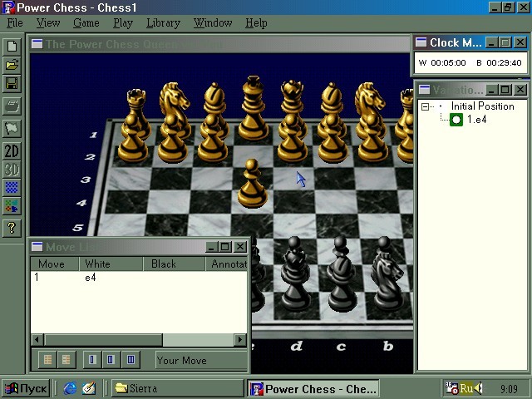Click Move List scrollbar left arrow
Screen dimensions: 532x399
pos(37,339)
